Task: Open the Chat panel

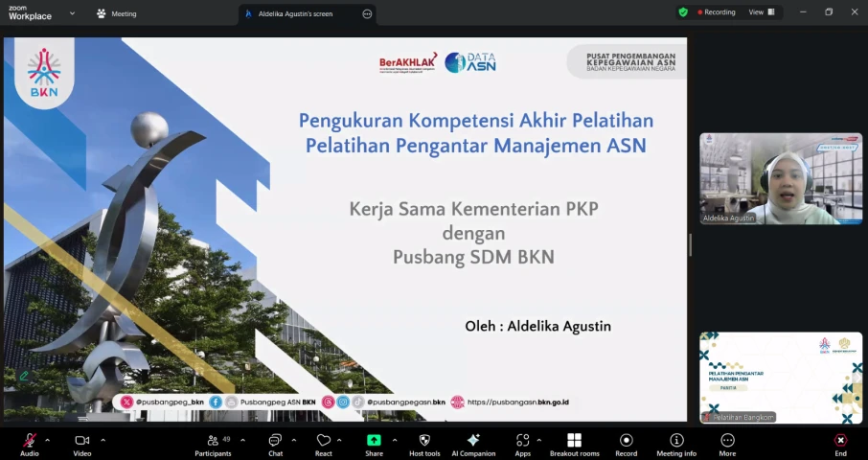Action: point(275,445)
